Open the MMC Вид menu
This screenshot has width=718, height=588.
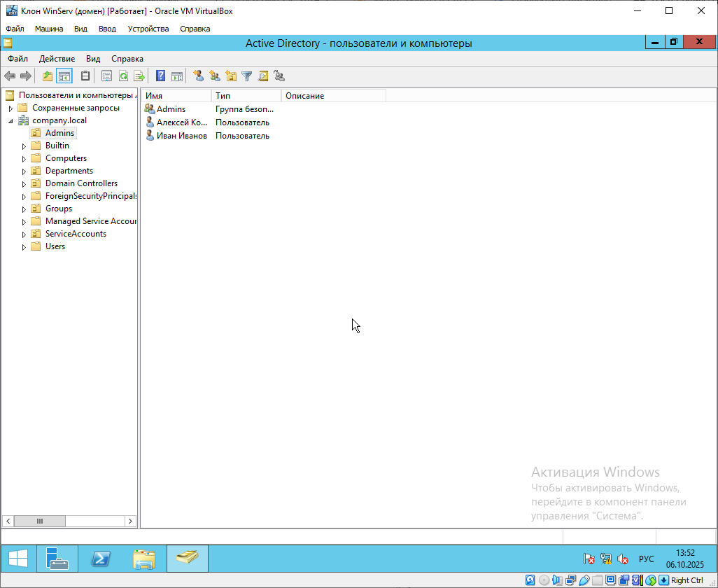click(x=93, y=59)
